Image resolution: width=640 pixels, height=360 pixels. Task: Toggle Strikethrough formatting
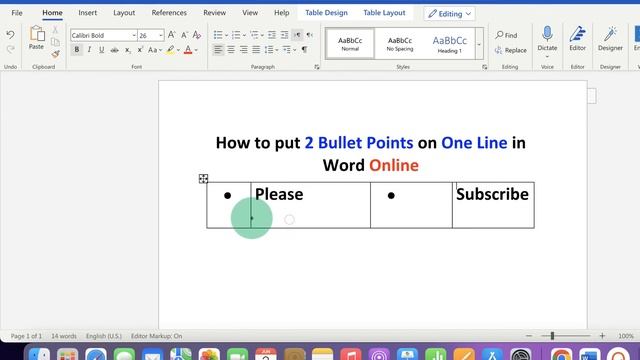pyautogui.click(x=114, y=50)
